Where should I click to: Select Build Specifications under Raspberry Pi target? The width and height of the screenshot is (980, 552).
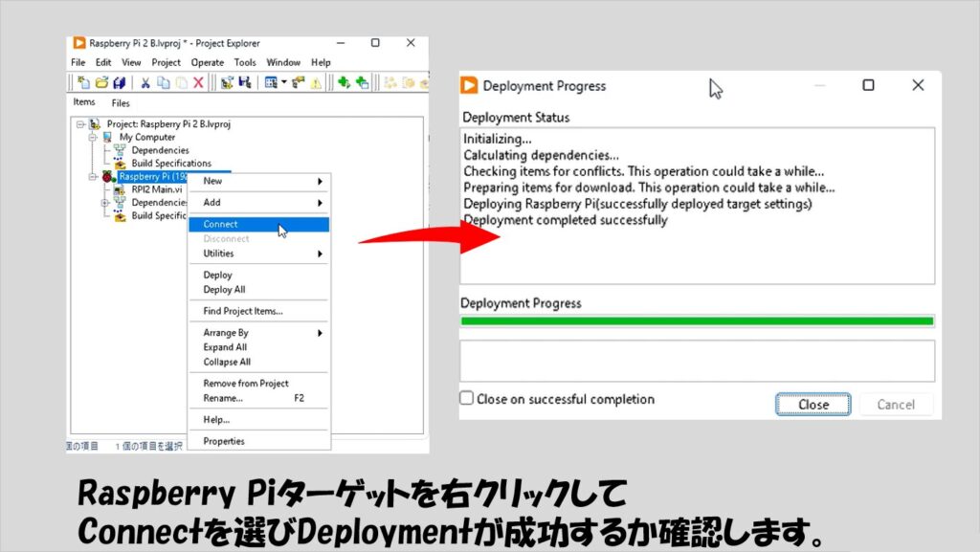159,216
